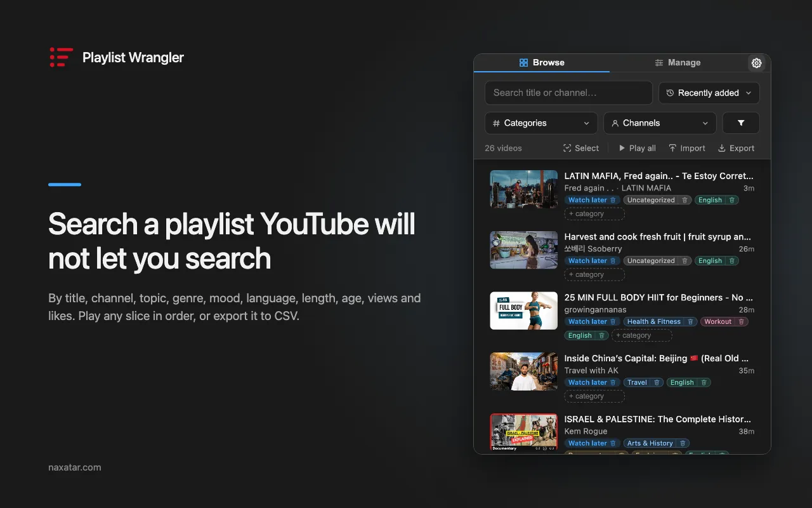Remove Watch later tag from LATIN MAFIA video

613,200
